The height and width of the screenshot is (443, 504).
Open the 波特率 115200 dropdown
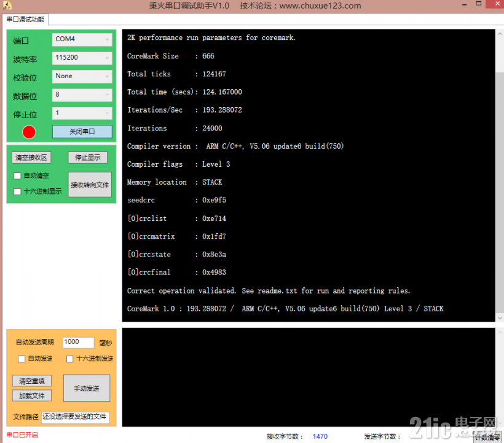(82, 58)
